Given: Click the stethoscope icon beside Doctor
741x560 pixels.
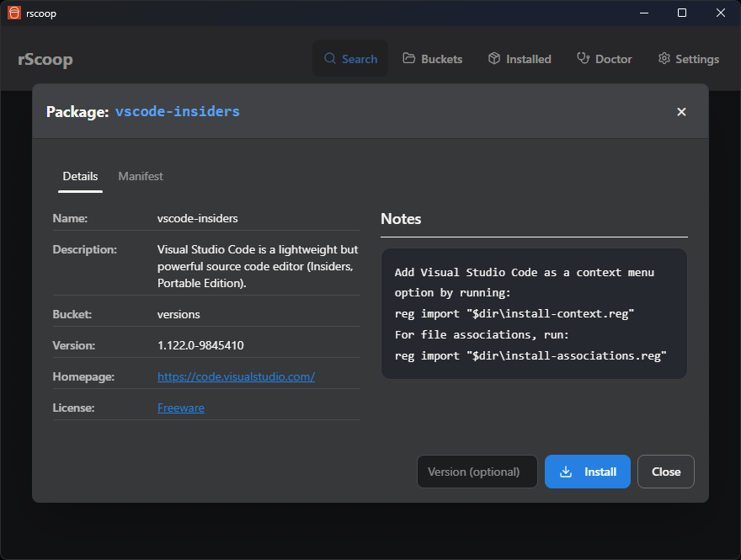Looking at the screenshot, I should click(584, 58).
